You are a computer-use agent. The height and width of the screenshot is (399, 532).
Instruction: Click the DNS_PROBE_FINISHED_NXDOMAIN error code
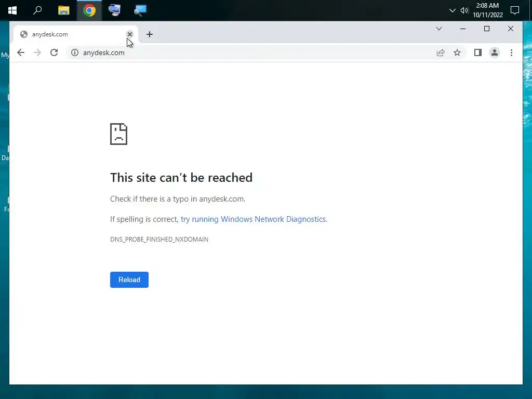[x=159, y=239]
